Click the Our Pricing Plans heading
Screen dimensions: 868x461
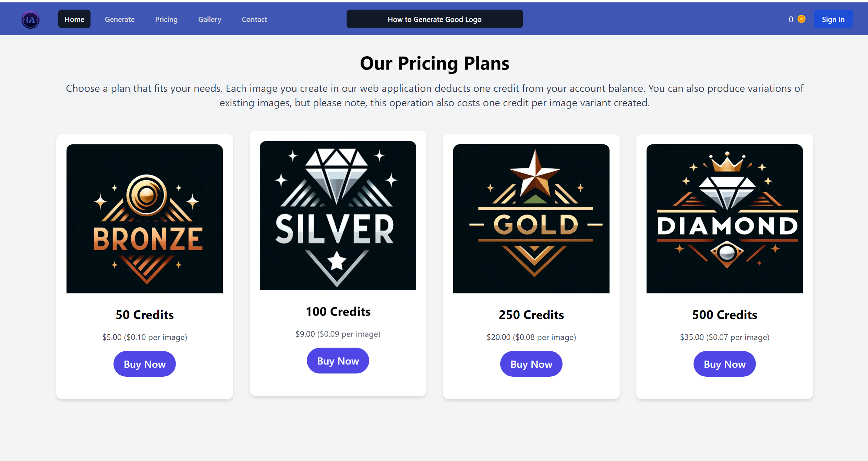pos(434,63)
